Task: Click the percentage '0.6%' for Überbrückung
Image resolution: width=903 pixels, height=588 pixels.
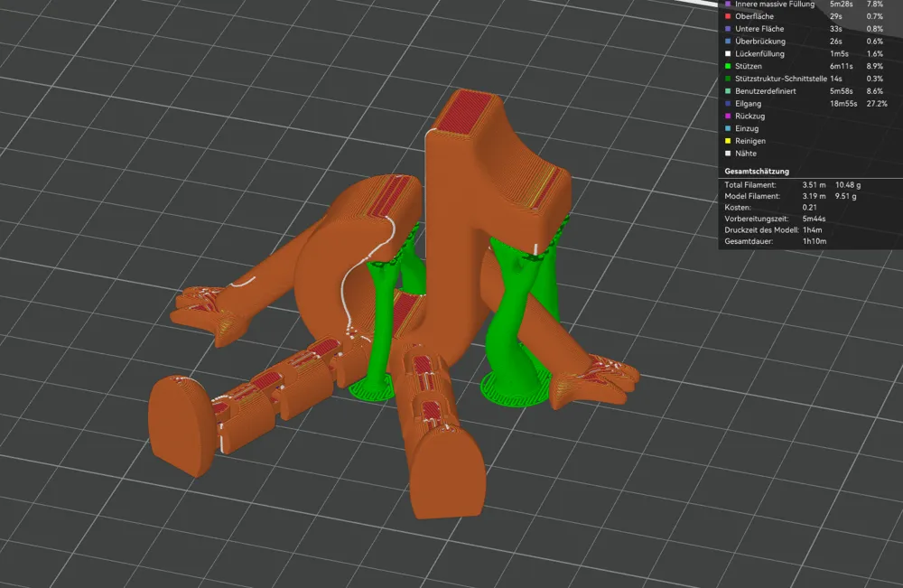Action: pyautogui.click(x=875, y=42)
